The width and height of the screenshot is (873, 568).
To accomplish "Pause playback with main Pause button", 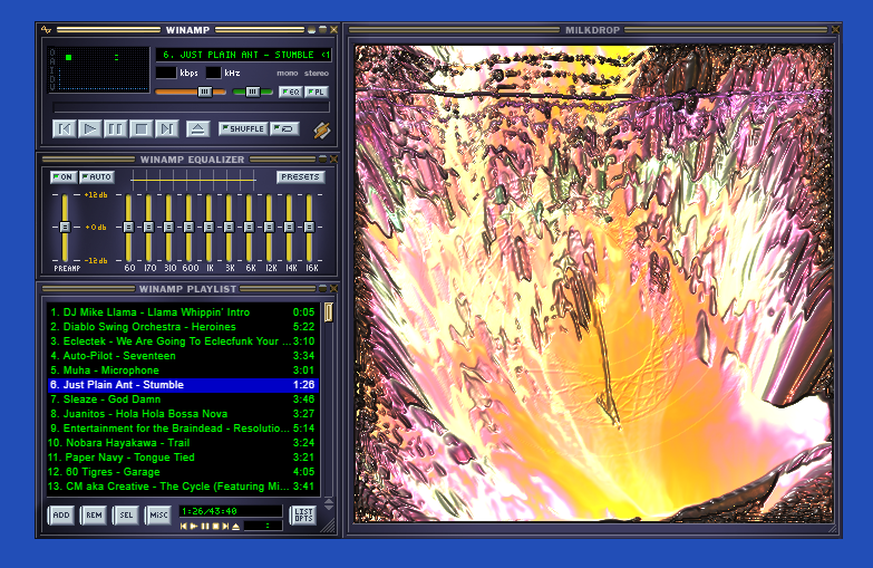I will click(115, 129).
